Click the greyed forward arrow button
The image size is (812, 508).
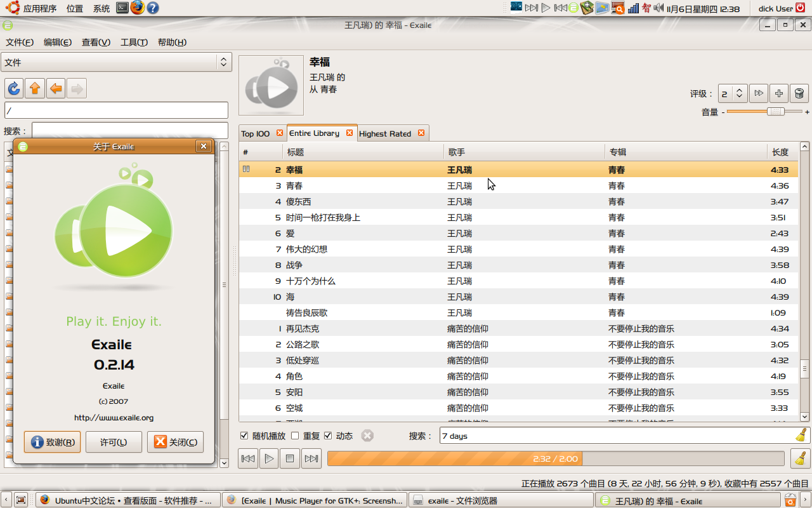[x=77, y=88]
